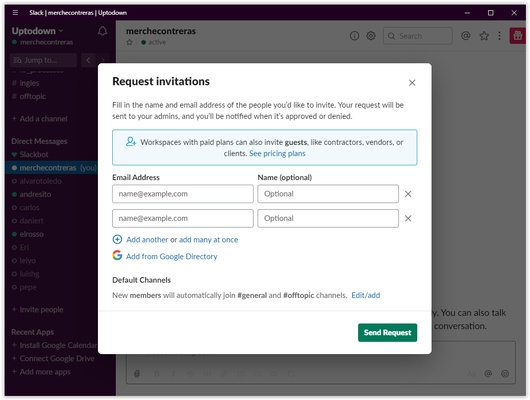Remove the second invitation row
Screen dimensions: 530x400
point(408,218)
